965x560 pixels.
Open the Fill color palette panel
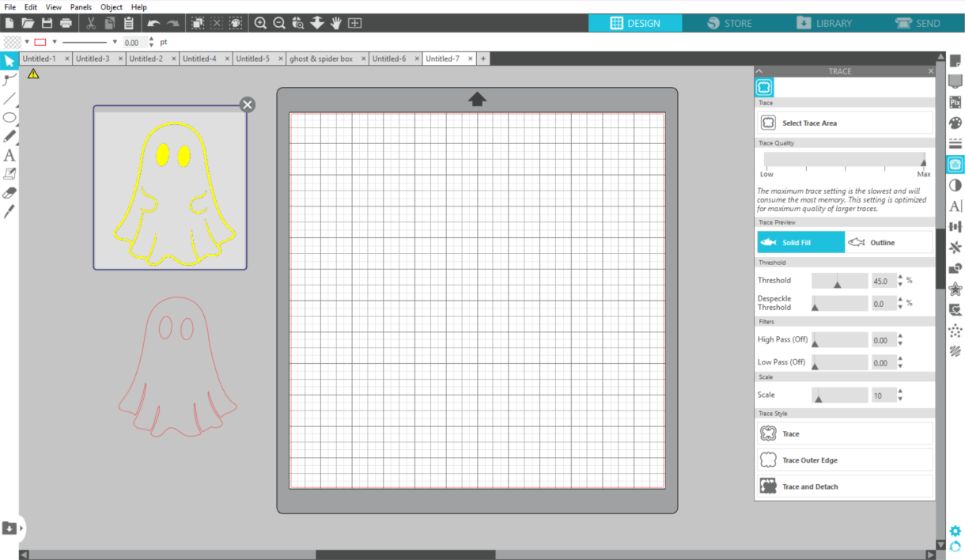(956, 123)
